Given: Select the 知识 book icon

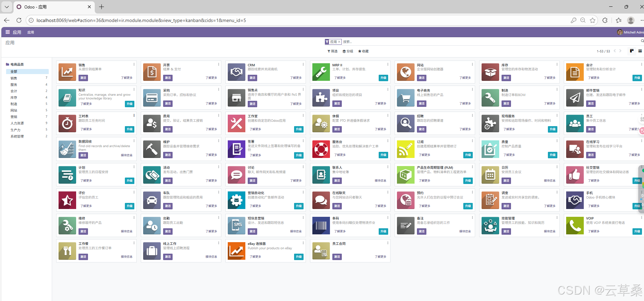Looking at the screenshot, I should click(67, 98).
